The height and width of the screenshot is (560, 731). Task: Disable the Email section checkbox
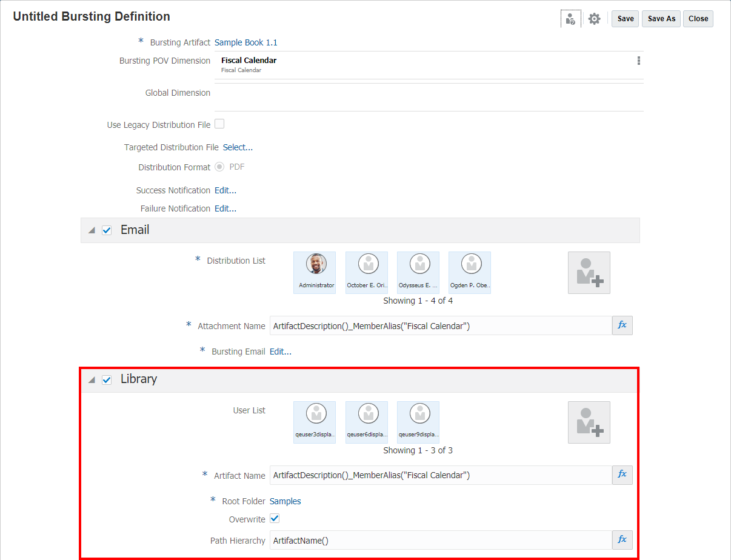click(x=107, y=230)
